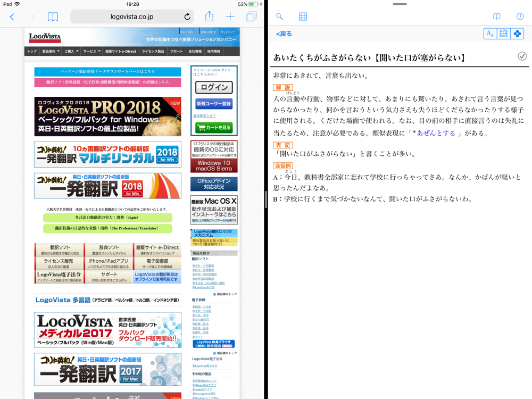Select the 電子図書館 tile
Screen dimensions: 532x399
tap(157, 263)
